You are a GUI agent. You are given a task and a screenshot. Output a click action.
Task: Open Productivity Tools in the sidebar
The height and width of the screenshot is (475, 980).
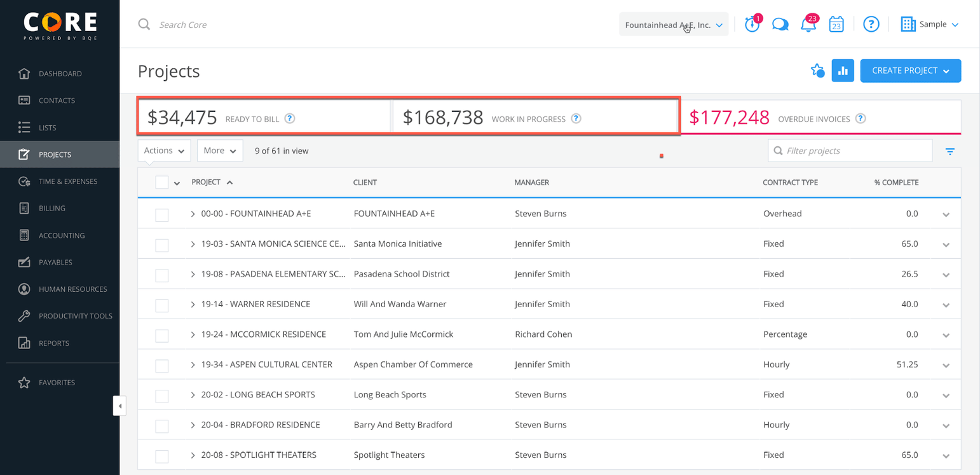pos(60,315)
